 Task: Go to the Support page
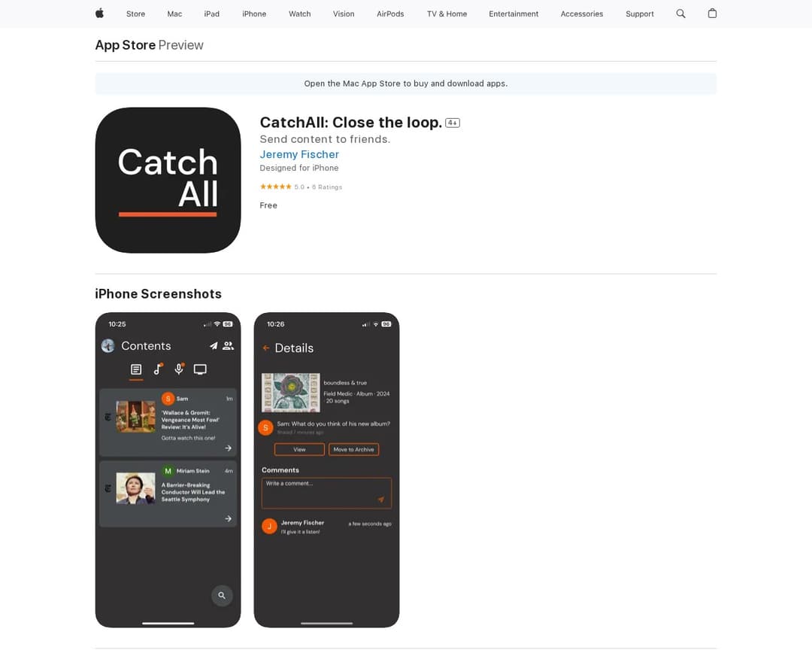click(x=640, y=14)
